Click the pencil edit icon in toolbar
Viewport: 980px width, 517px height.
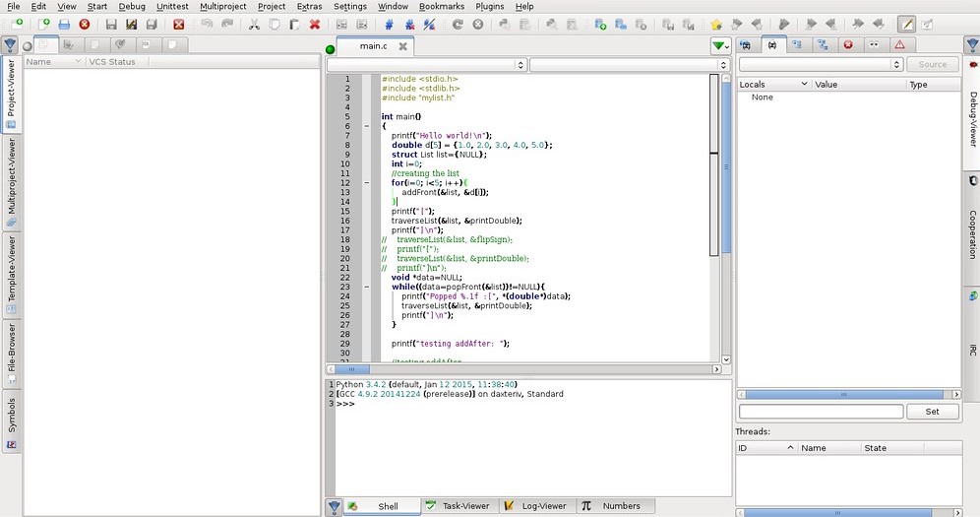coord(906,24)
